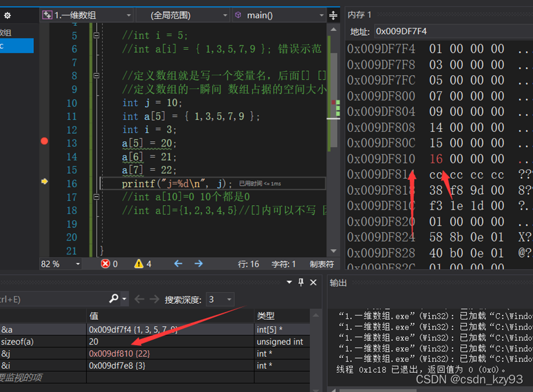The height and width of the screenshot is (392, 533).
Task: Open the settings gear in the left panel
Action: pos(7,15)
